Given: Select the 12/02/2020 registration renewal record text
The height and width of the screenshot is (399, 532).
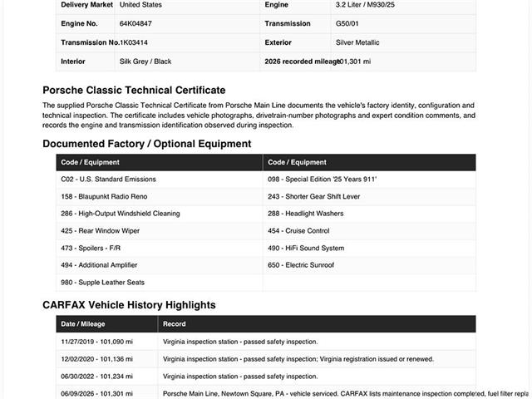Looking at the screenshot, I should click(x=298, y=359).
